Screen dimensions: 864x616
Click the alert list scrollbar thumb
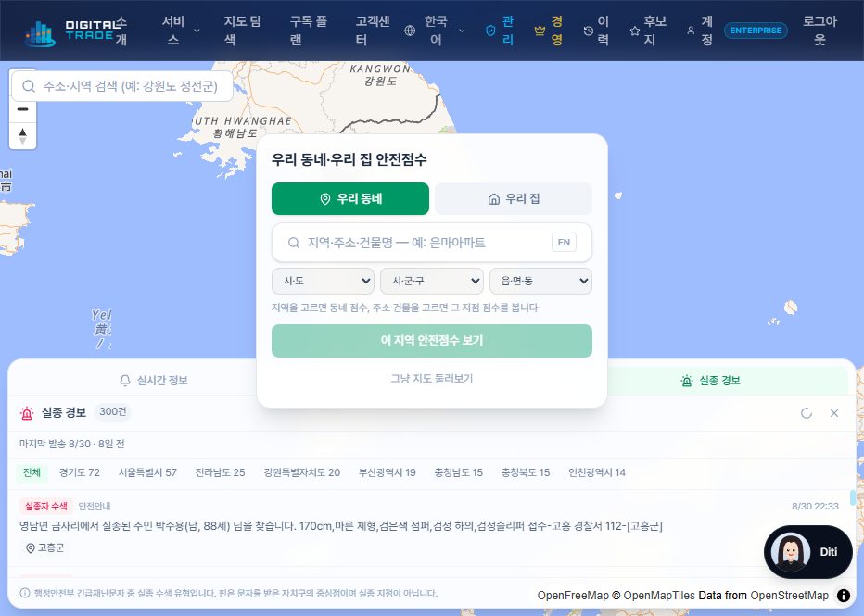click(x=853, y=497)
